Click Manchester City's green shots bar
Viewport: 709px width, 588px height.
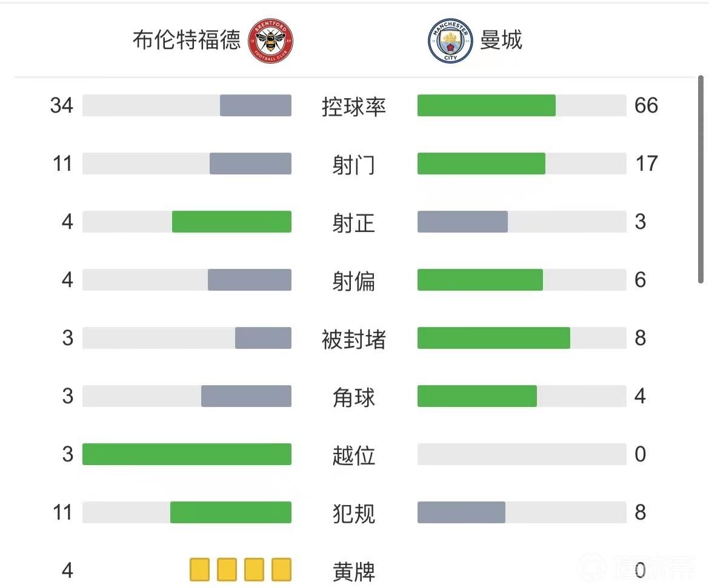[x=481, y=164]
